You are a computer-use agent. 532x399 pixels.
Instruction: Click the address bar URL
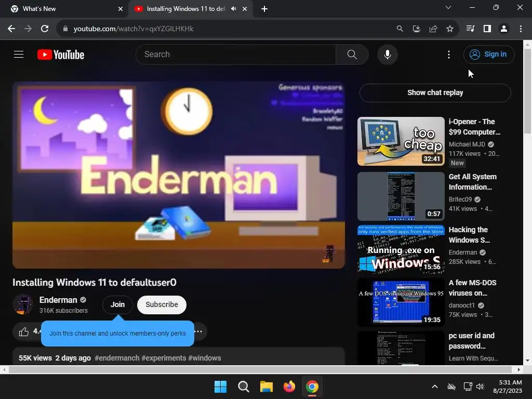click(x=134, y=29)
